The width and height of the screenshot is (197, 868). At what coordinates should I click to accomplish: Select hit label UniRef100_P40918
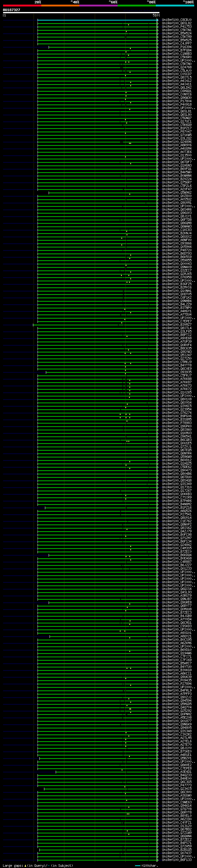[x=177, y=104]
